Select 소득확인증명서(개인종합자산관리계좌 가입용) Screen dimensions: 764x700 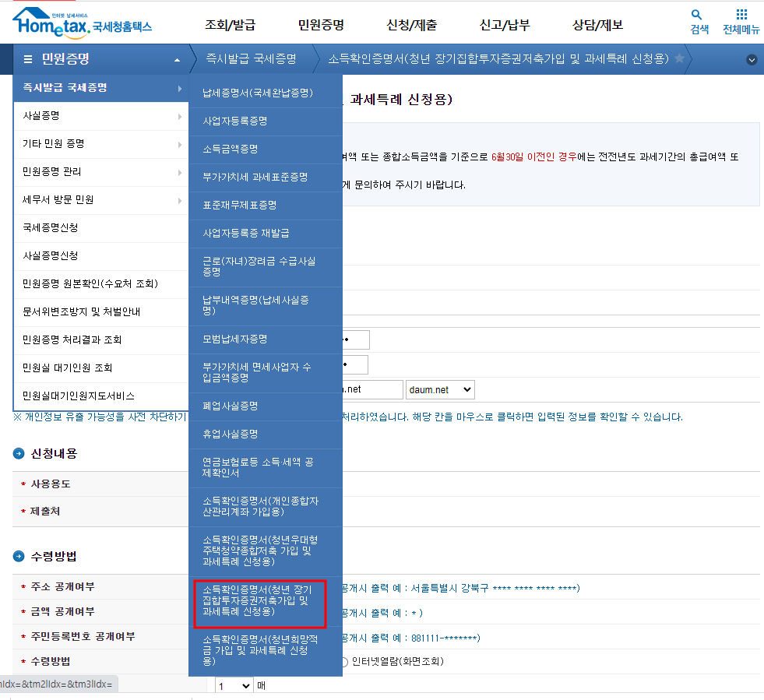pyautogui.click(x=266, y=507)
